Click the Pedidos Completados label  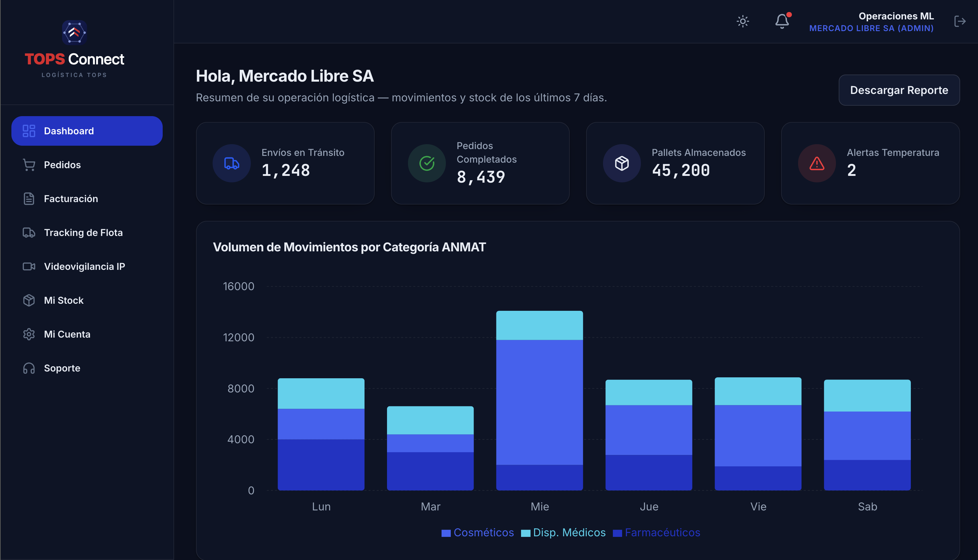click(486, 152)
